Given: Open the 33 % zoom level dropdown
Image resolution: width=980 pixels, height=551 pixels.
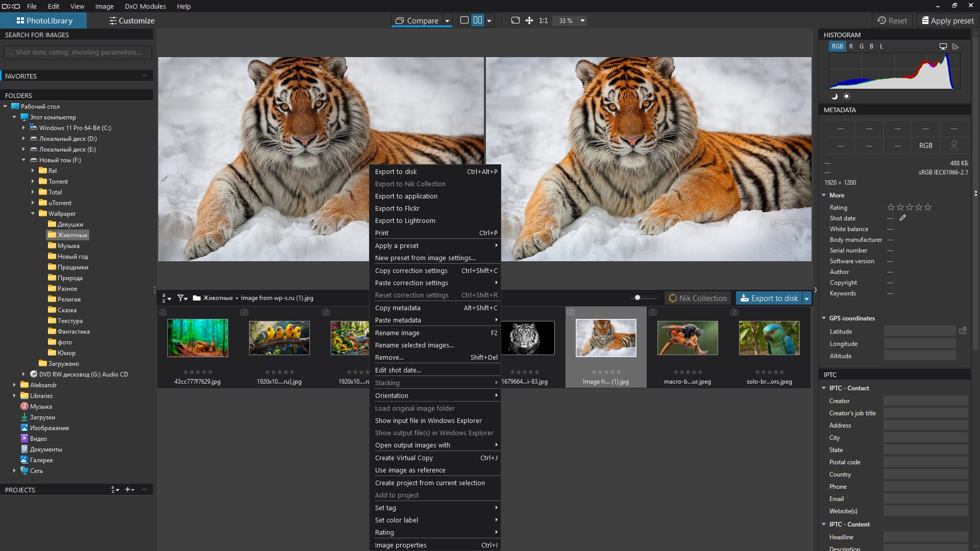Looking at the screenshot, I should click(582, 21).
